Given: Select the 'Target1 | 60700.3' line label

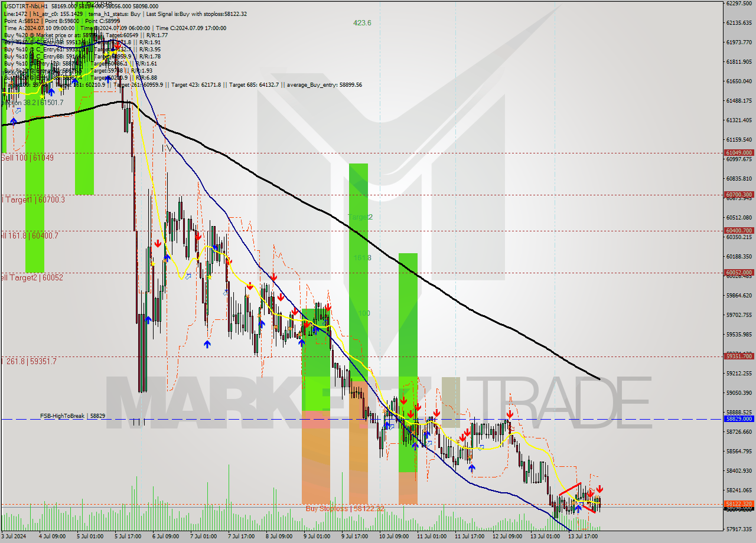Looking at the screenshot, I should pyautogui.click(x=34, y=200).
